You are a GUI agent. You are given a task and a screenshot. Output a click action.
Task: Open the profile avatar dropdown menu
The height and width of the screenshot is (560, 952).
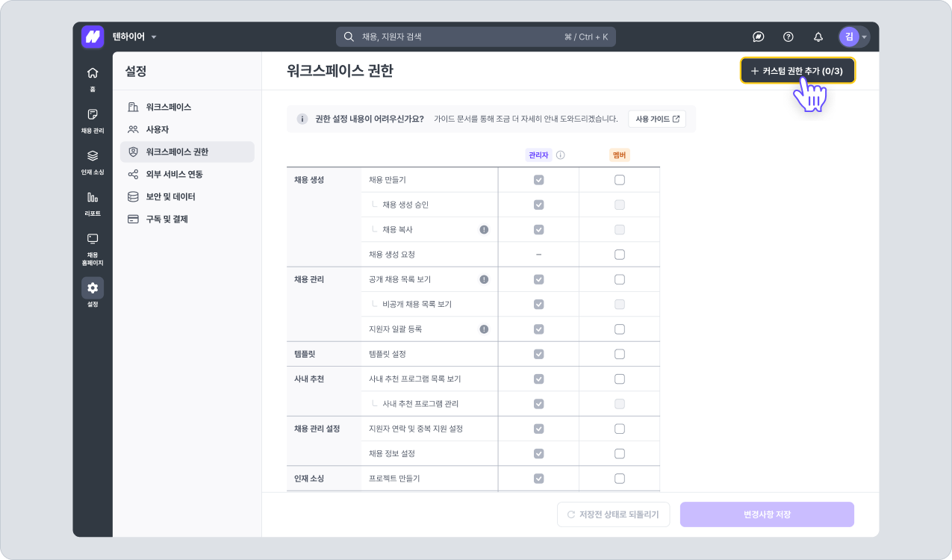tap(853, 37)
